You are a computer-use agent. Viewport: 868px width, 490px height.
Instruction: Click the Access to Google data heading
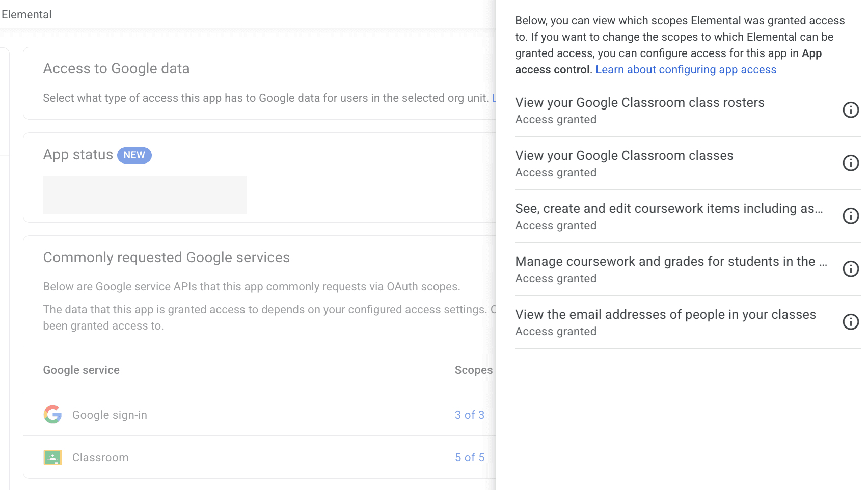click(x=116, y=69)
